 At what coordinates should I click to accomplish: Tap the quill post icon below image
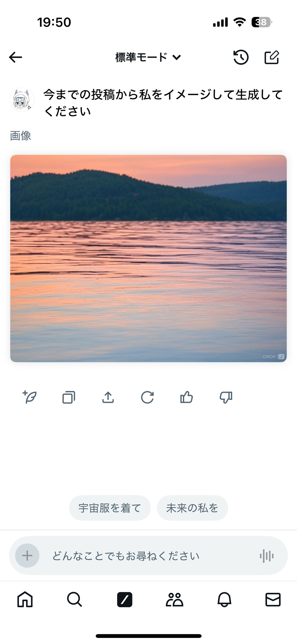[x=30, y=397]
